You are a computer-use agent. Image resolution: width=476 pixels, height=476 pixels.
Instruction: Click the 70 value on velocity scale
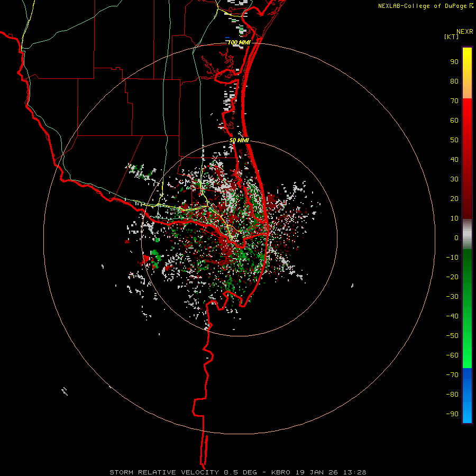454,101
